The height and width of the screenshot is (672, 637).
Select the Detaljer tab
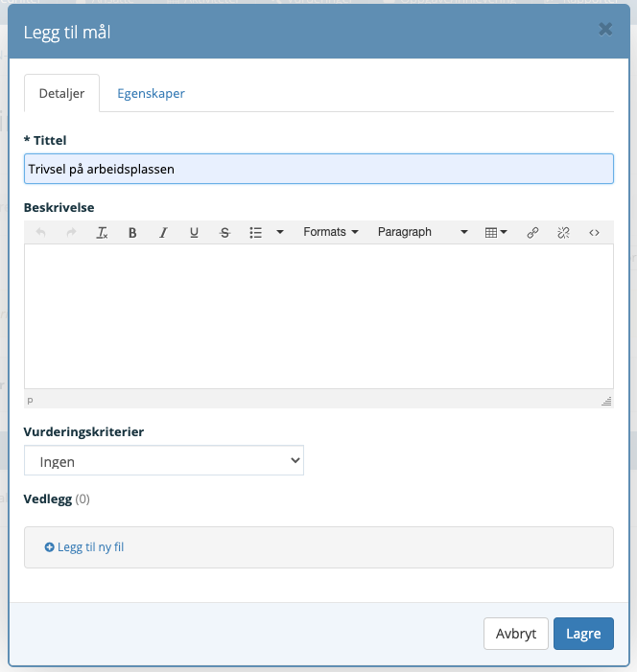(61, 93)
